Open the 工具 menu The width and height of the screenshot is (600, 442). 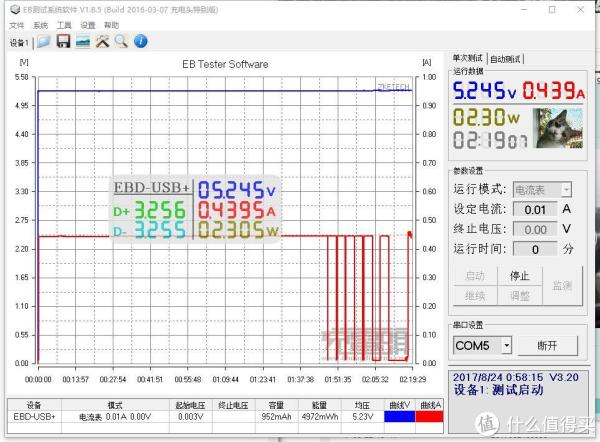point(64,25)
